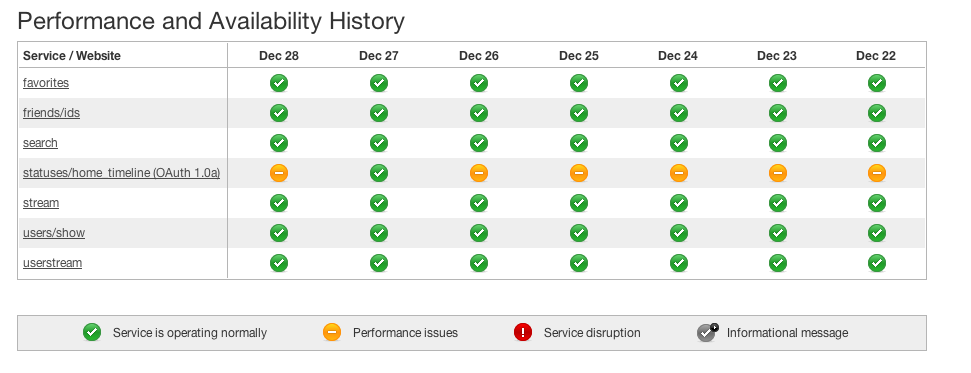The height and width of the screenshot is (373, 971).
Task: Click favorites status icon for Dec 28
Action: (279, 83)
